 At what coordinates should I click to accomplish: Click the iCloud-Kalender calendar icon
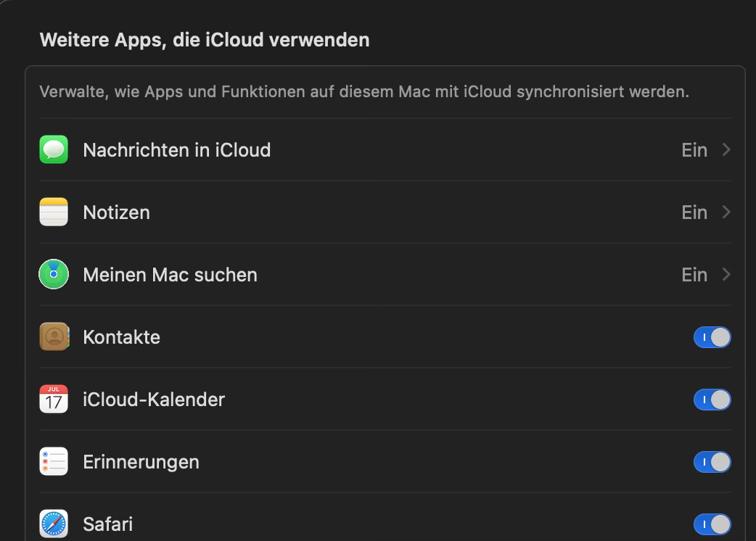point(54,400)
